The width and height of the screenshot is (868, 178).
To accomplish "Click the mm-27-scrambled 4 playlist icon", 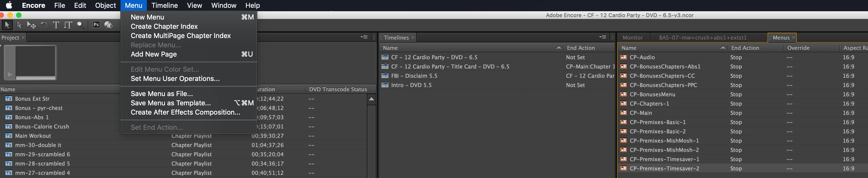I will coord(9,173).
